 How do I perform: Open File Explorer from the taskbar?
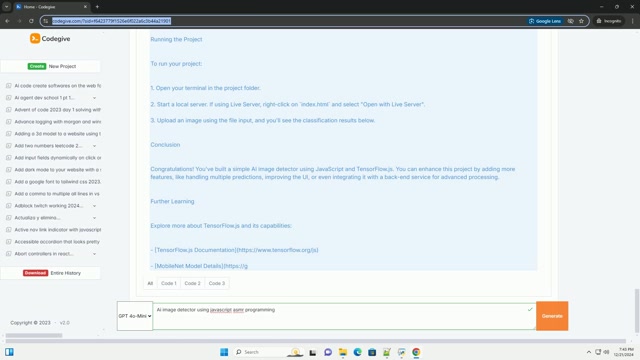coord(343,352)
